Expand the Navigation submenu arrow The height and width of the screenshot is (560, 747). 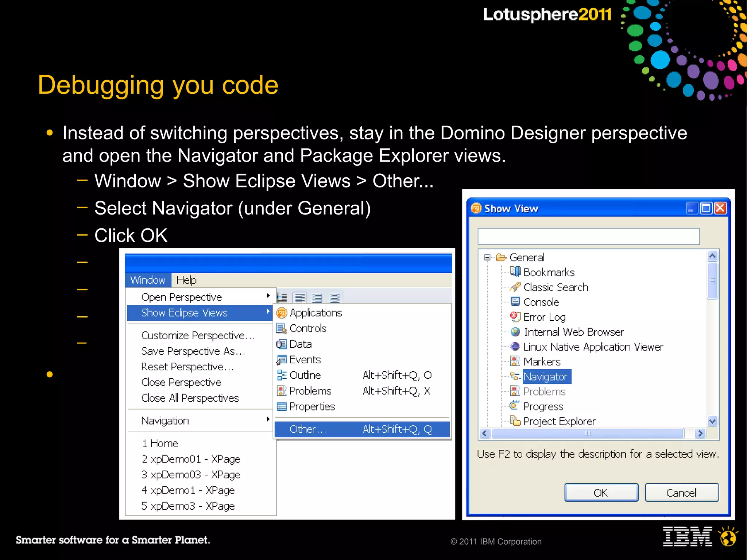(x=268, y=420)
